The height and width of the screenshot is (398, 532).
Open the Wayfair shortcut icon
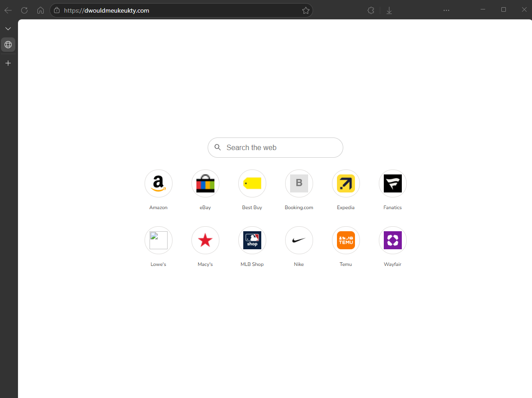click(x=392, y=240)
